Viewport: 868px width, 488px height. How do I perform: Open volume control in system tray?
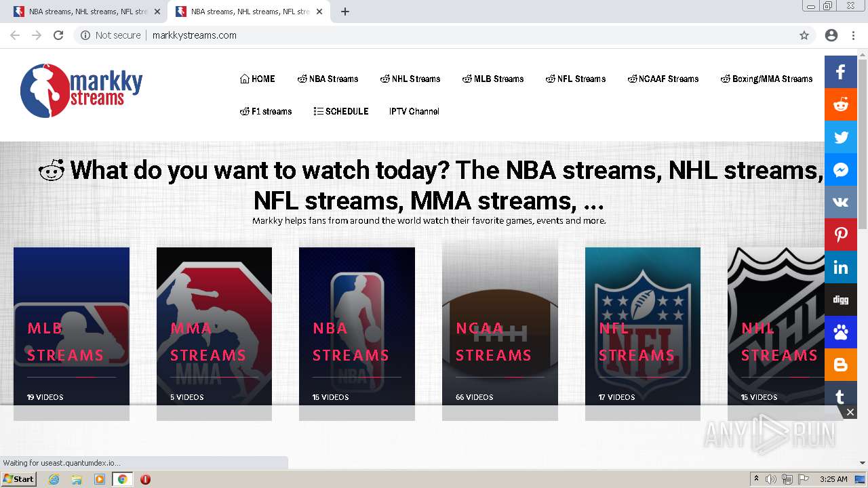pyautogui.click(x=771, y=479)
